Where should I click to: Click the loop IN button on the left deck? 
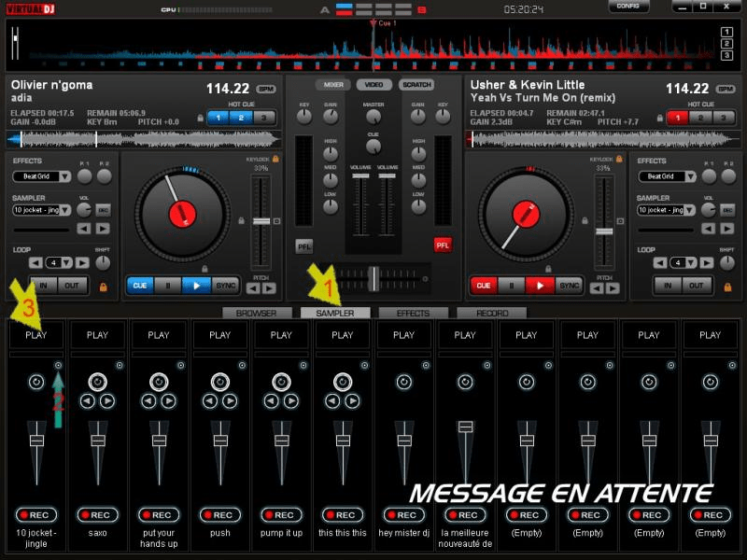[43, 285]
